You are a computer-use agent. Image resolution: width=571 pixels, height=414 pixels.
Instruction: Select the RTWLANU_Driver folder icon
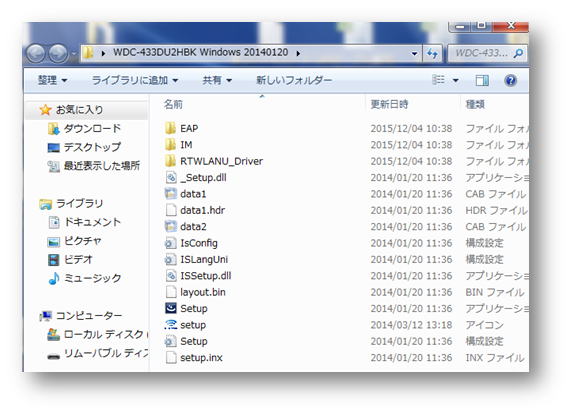[x=170, y=161]
